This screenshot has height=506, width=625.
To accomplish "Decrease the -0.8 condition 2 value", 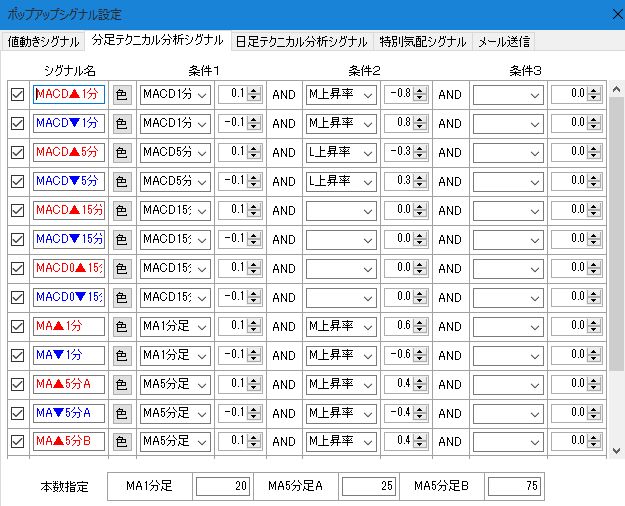I will pos(420,99).
